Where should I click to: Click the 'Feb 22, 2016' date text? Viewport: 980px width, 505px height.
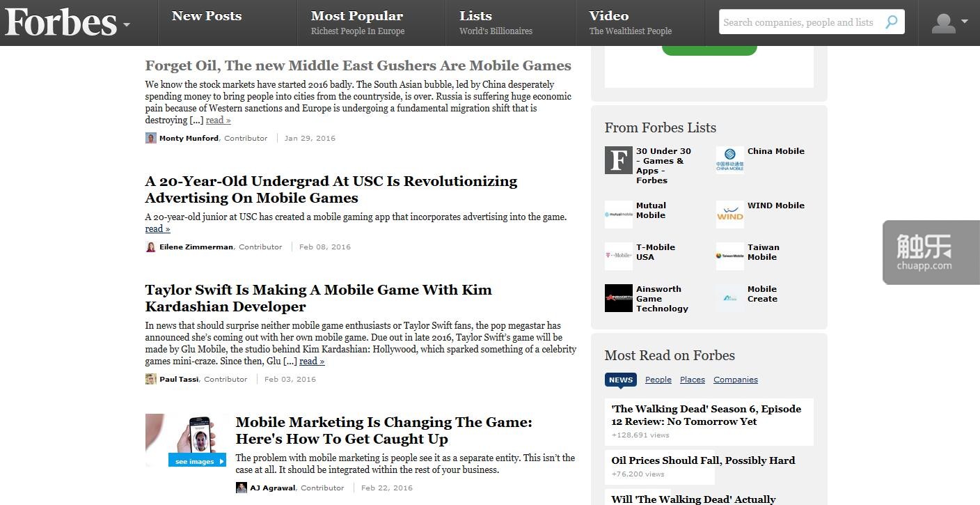[x=387, y=488]
